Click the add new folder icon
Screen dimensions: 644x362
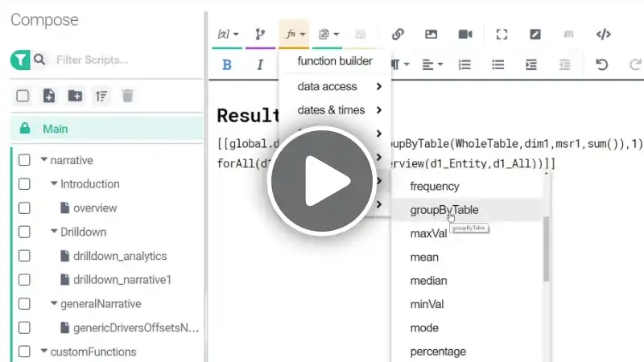[x=75, y=96]
